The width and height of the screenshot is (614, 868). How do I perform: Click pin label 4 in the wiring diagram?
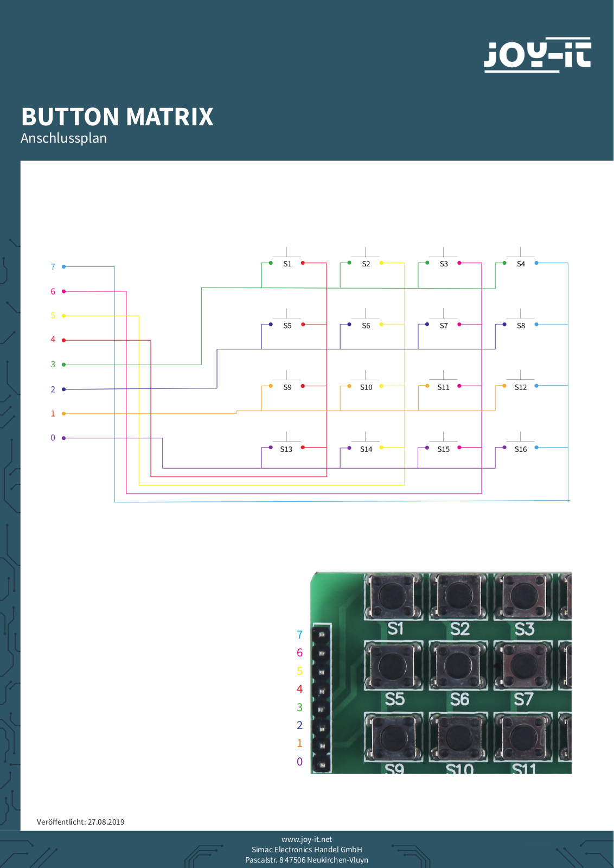(x=53, y=340)
